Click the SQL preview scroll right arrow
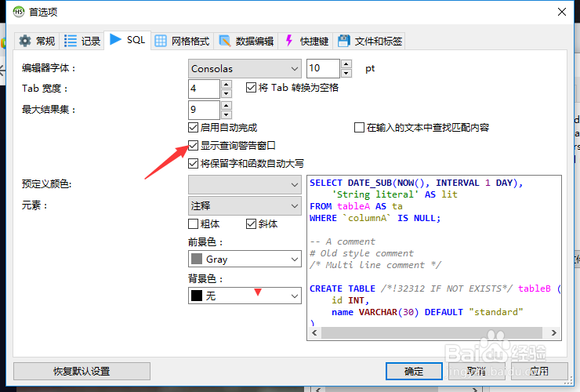 click(x=553, y=332)
